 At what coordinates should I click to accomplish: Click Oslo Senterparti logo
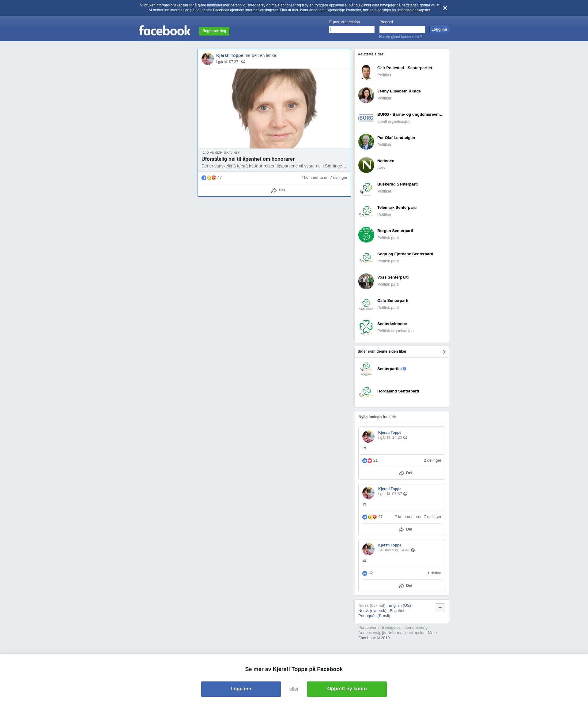(366, 305)
